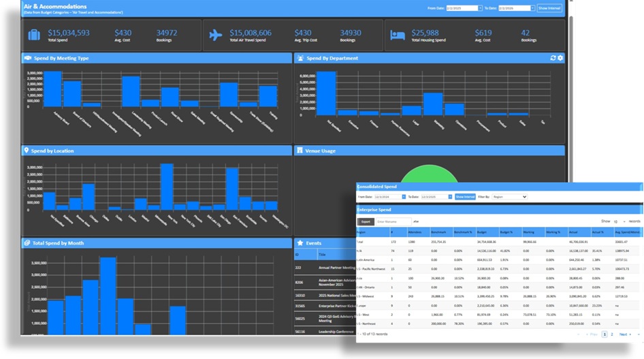The height and width of the screenshot is (359, 644).
Task: Click the Enter filename input field
Action: tap(393, 221)
